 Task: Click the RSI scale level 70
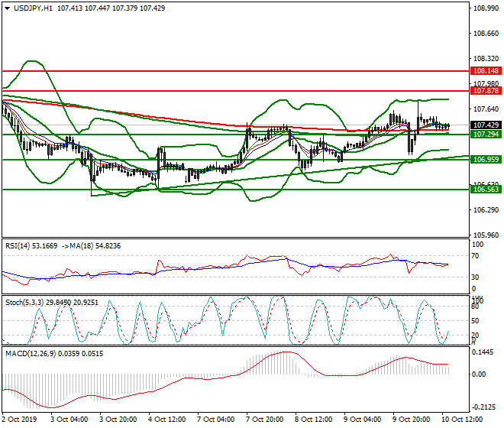tap(475, 256)
